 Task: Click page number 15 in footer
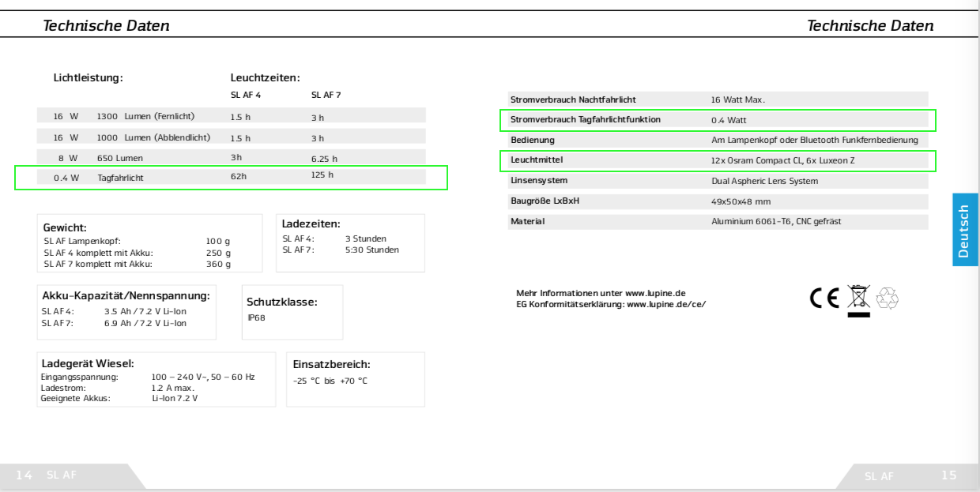(948, 475)
